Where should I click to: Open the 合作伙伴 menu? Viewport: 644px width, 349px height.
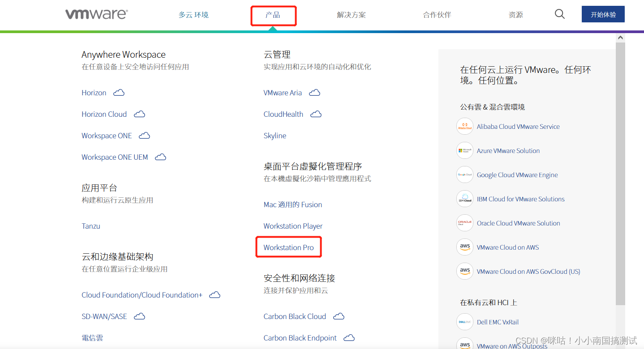[x=436, y=14]
